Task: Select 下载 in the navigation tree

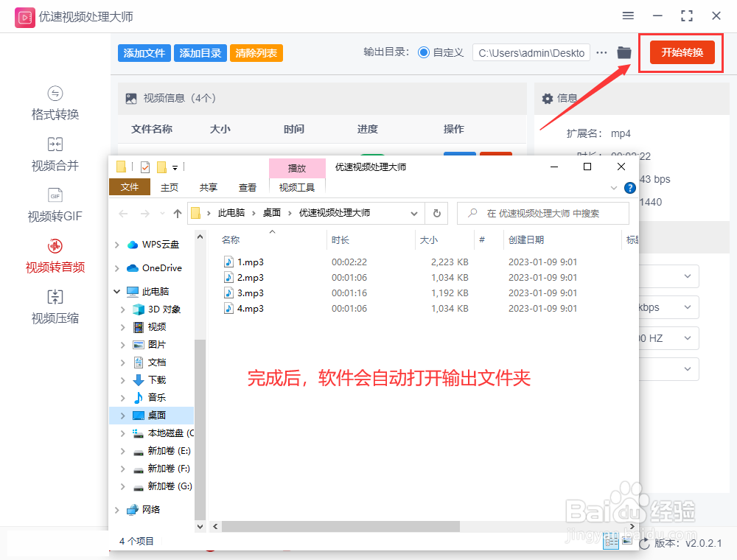Action: [156, 379]
